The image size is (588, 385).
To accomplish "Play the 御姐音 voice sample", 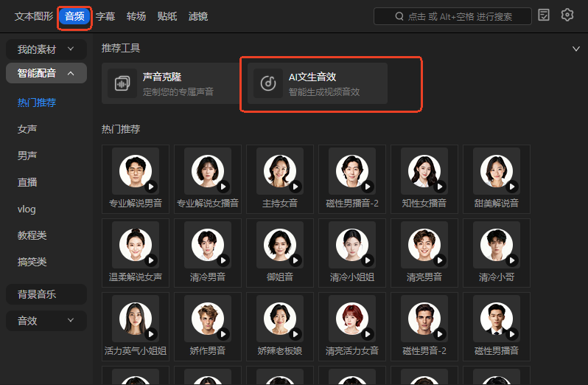I will coord(295,260).
